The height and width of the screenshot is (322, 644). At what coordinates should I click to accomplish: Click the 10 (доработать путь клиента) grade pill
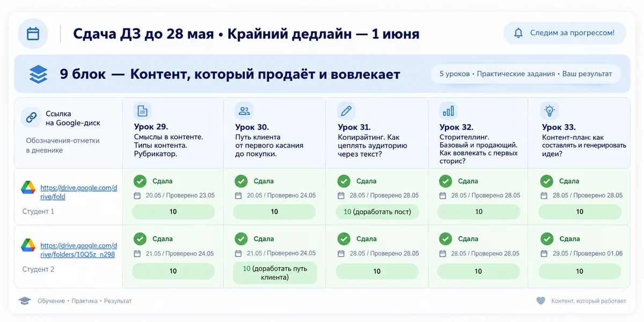click(x=275, y=273)
